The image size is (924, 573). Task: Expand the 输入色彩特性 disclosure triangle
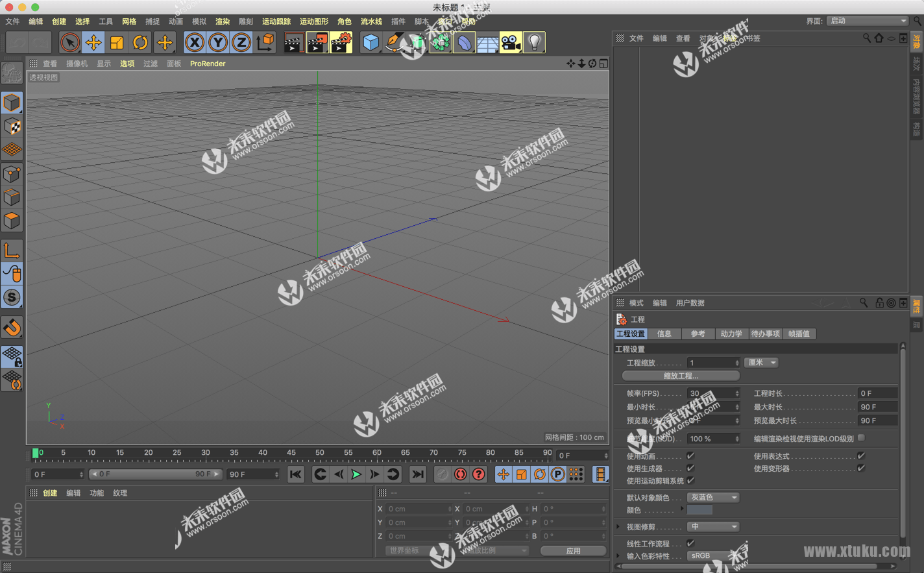(x=618, y=556)
